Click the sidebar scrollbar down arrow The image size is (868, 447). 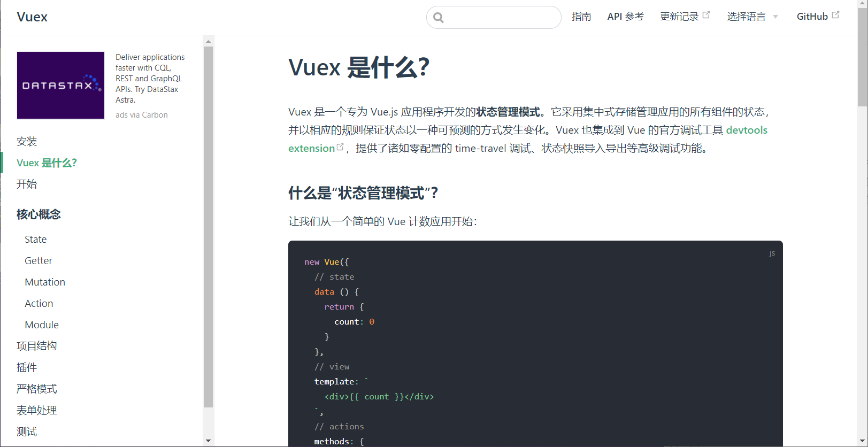point(209,441)
